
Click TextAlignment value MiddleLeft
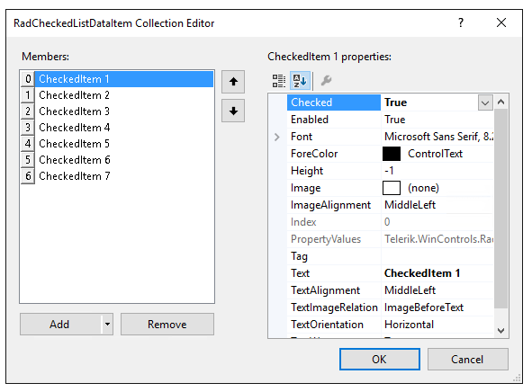(x=410, y=290)
